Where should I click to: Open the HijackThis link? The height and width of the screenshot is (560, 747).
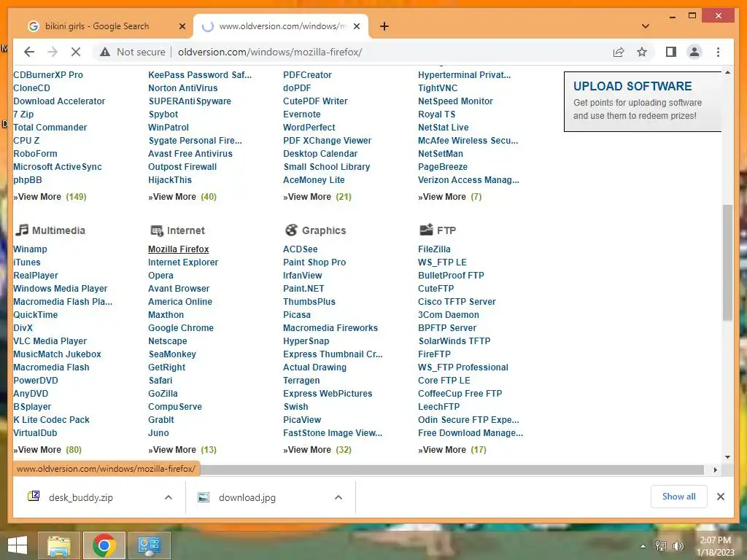click(x=169, y=180)
